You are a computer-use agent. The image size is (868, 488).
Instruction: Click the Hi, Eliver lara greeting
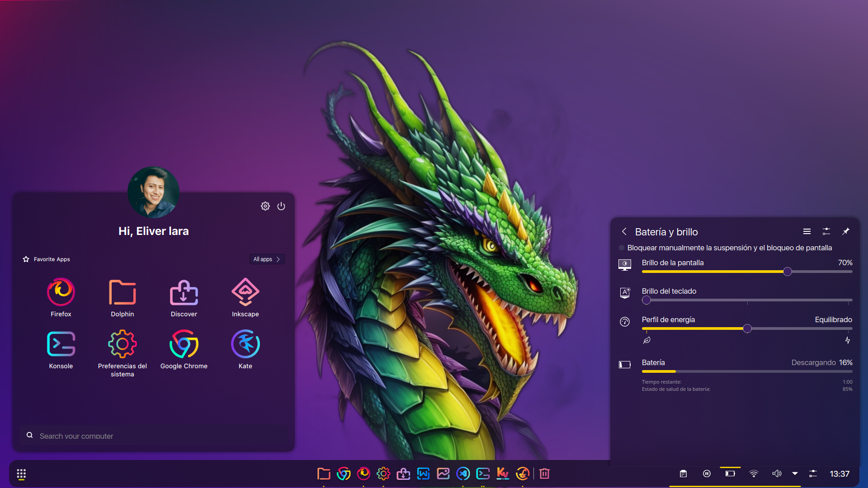click(x=154, y=231)
